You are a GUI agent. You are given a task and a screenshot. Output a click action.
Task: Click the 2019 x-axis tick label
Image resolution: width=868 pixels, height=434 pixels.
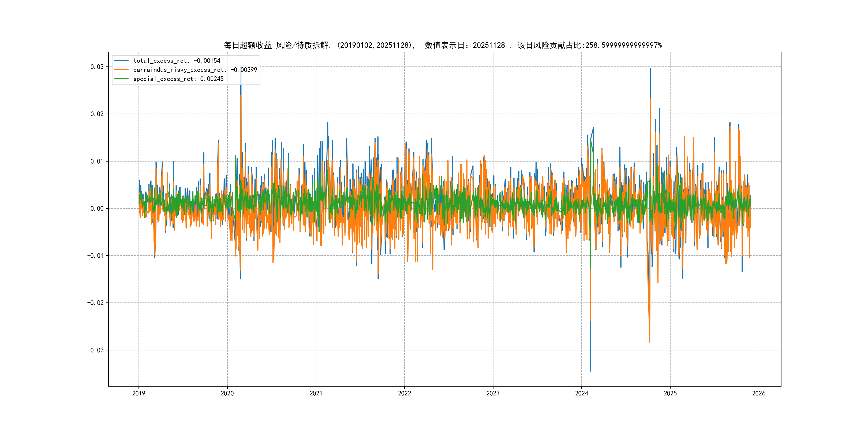click(x=139, y=393)
